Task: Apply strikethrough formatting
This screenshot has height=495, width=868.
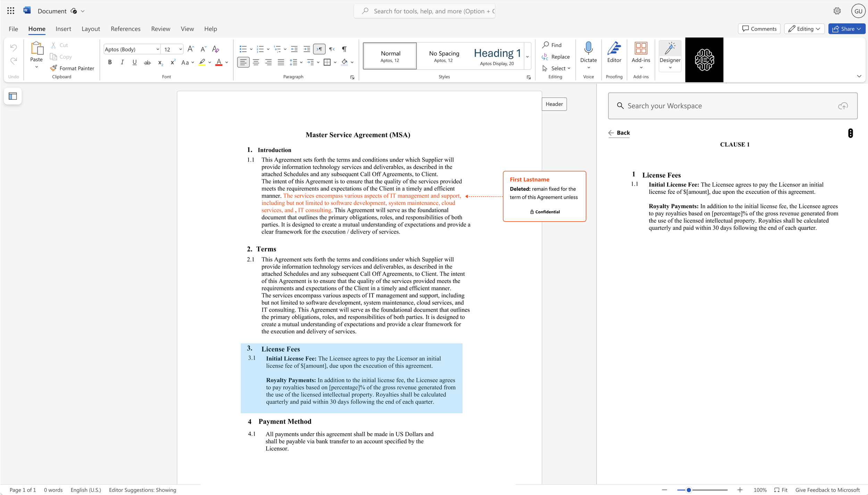Action: tap(147, 62)
